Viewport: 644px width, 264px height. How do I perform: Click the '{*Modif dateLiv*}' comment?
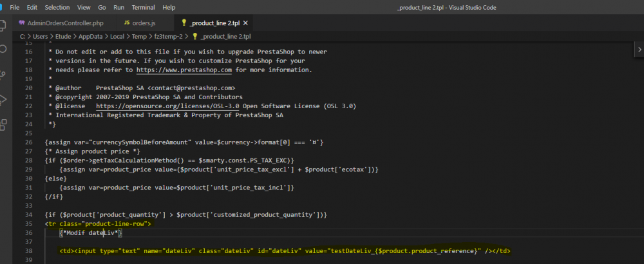[91, 233]
